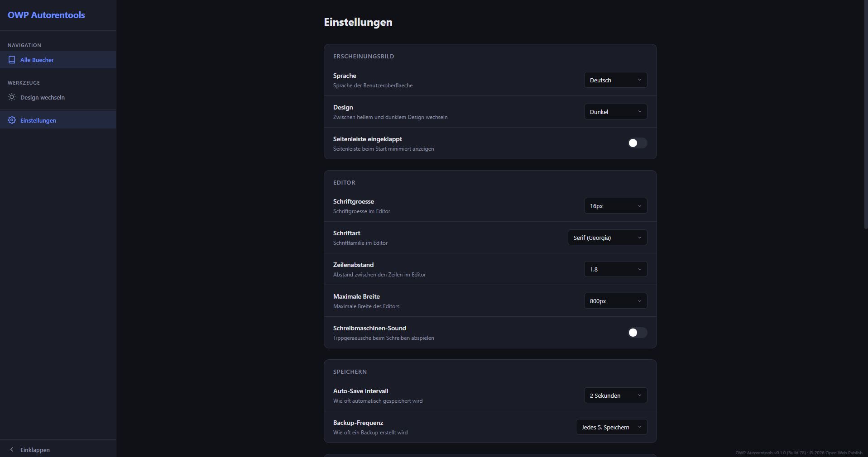Screen dimensions: 868x457
Task: Open the Sprache dropdown showing Deutsch
Action: 615,80
